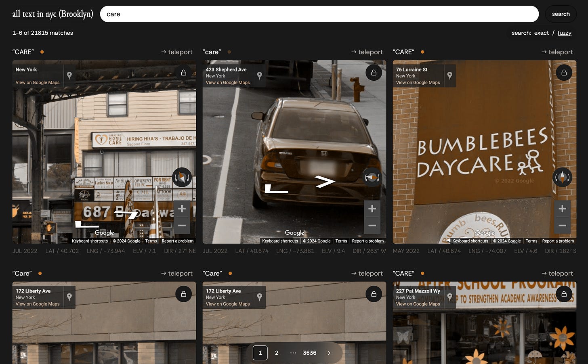588x364 pixels.
Task: Click the map pin beside 227 Pat Mazzoli Wy
Action: click(450, 297)
